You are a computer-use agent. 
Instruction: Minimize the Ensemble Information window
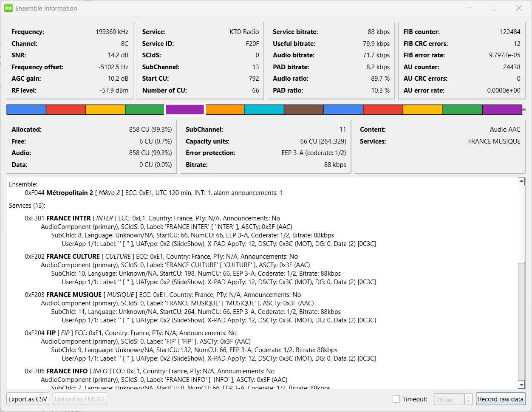[469, 8]
